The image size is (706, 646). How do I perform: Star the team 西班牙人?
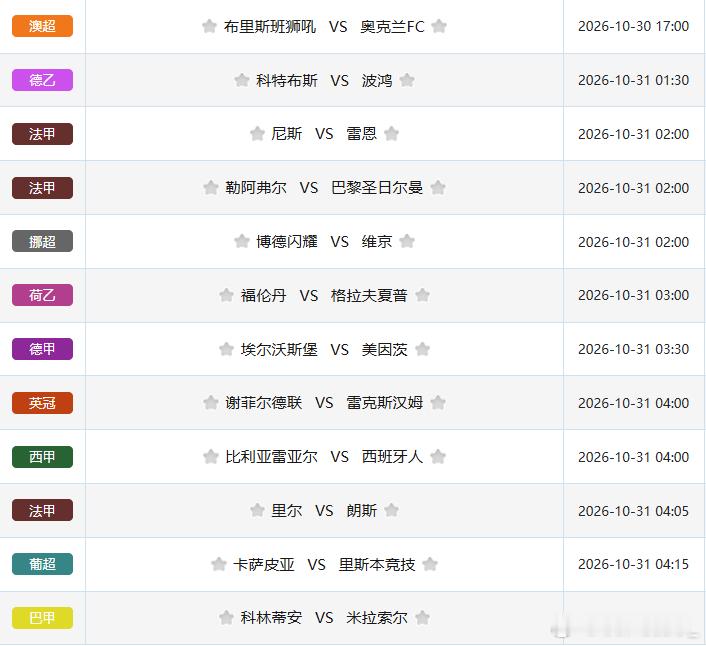tap(438, 456)
